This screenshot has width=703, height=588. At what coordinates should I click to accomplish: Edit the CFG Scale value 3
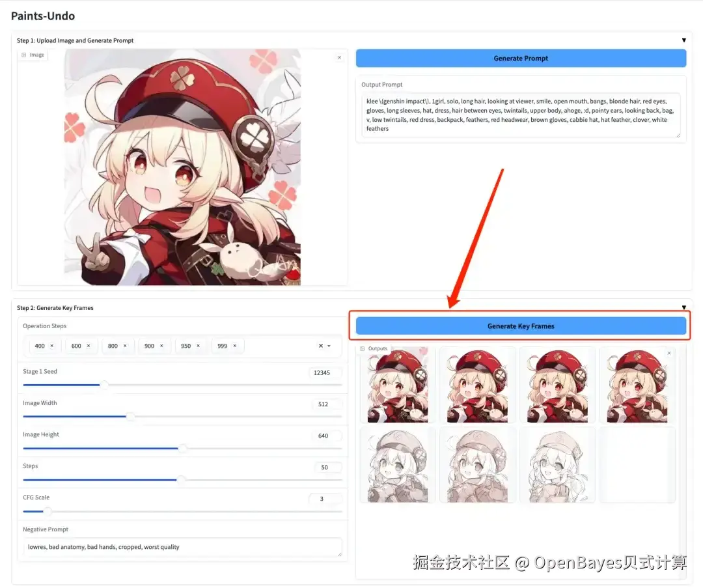325,499
